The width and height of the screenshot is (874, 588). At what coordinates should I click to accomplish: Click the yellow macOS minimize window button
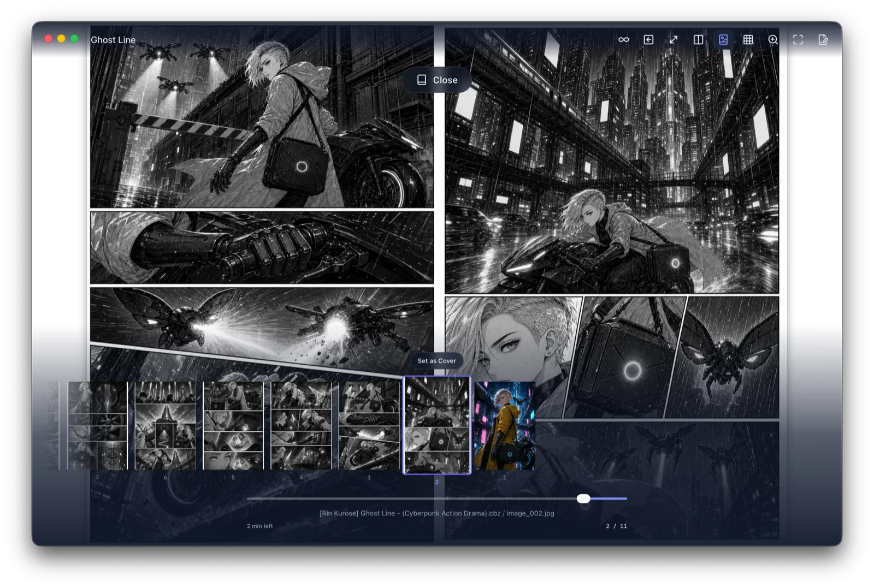[x=61, y=38]
